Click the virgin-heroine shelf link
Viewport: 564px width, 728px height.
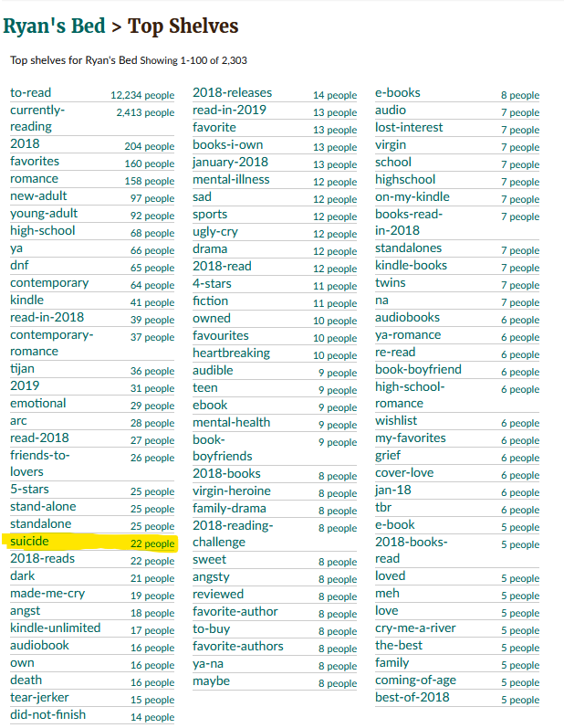tap(232, 491)
